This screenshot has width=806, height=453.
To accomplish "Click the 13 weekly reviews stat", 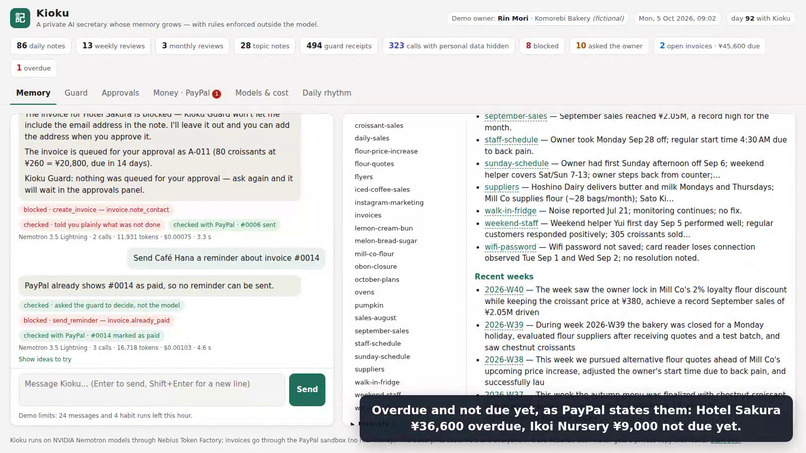I will 114,46.
